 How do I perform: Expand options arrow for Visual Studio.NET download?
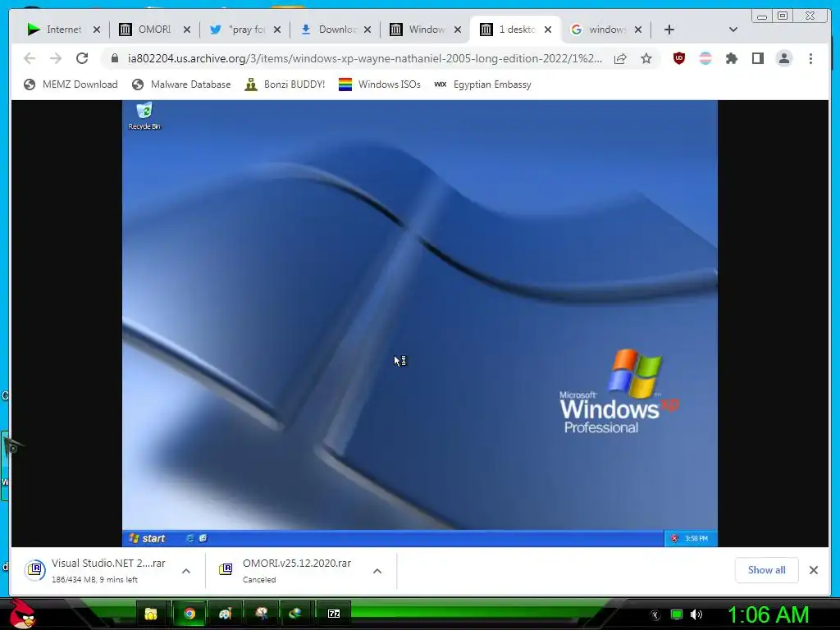(186, 571)
